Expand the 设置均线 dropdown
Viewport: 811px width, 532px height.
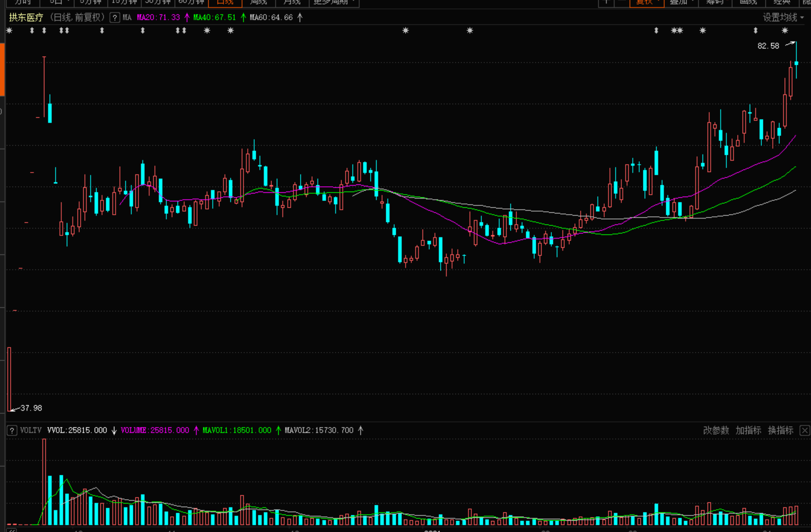pyautogui.click(x=783, y=18)
